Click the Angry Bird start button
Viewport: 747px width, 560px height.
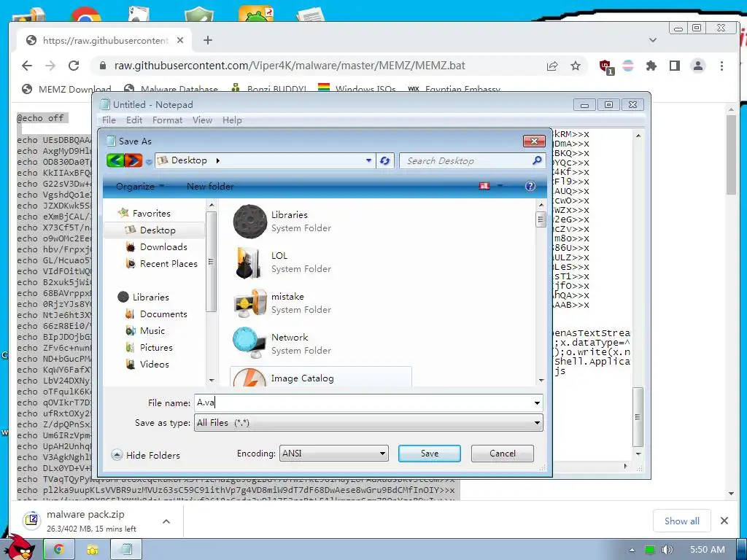pos(20,548)
